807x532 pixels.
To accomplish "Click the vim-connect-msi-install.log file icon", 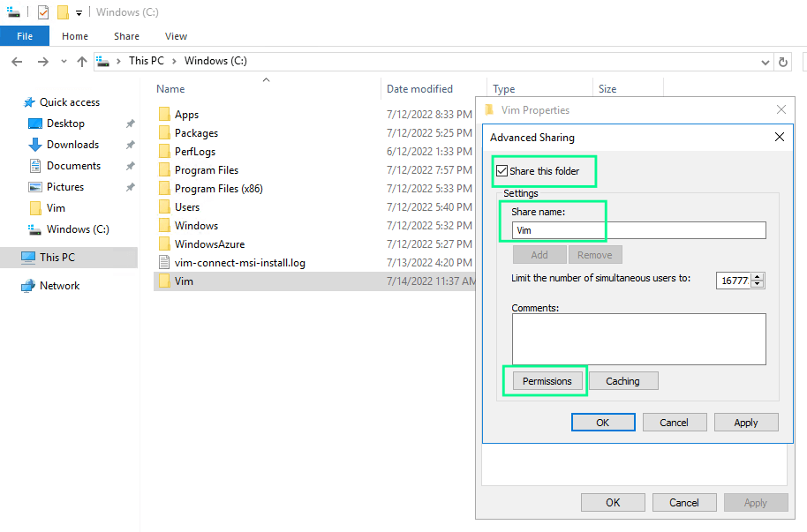I will [163, 263].
